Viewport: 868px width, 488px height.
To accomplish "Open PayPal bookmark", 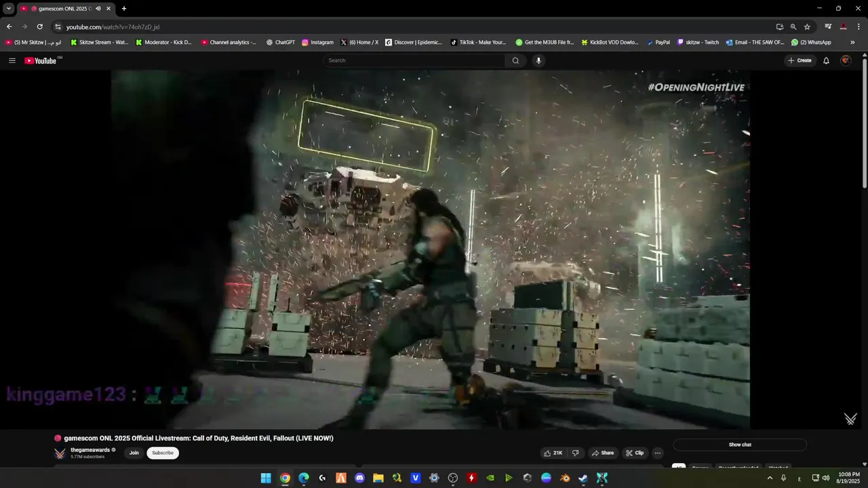I will click(658, 42).
